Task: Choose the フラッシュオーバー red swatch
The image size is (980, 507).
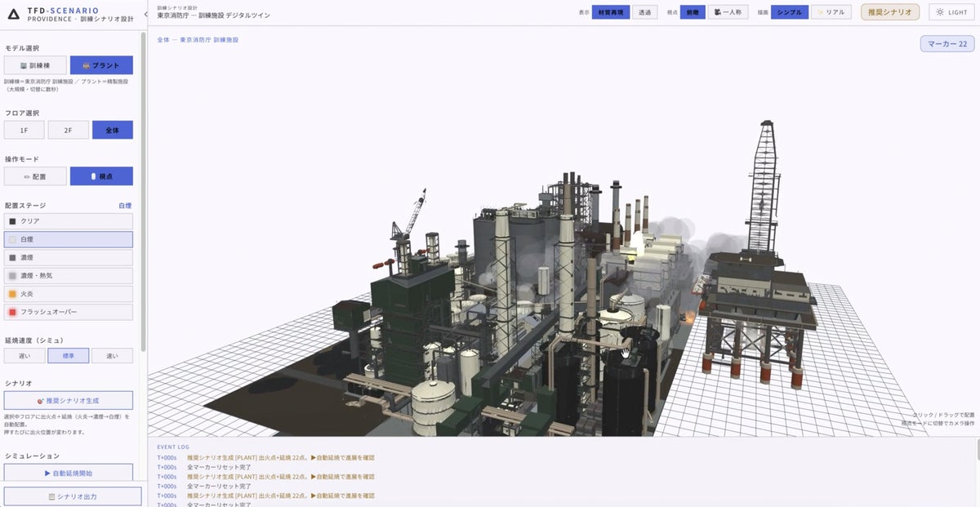Action: [x=12, y=312]
